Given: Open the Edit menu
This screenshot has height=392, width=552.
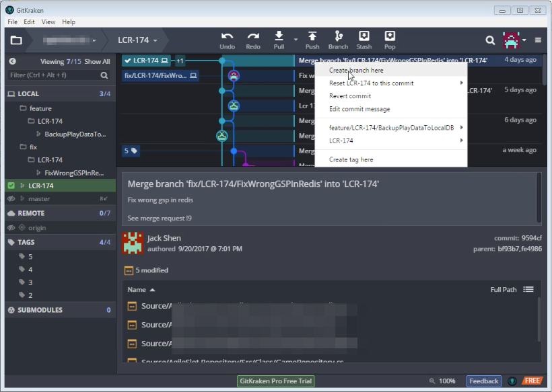Looking at the screenshot, I should pyautogui.click(x=29, y=22).
